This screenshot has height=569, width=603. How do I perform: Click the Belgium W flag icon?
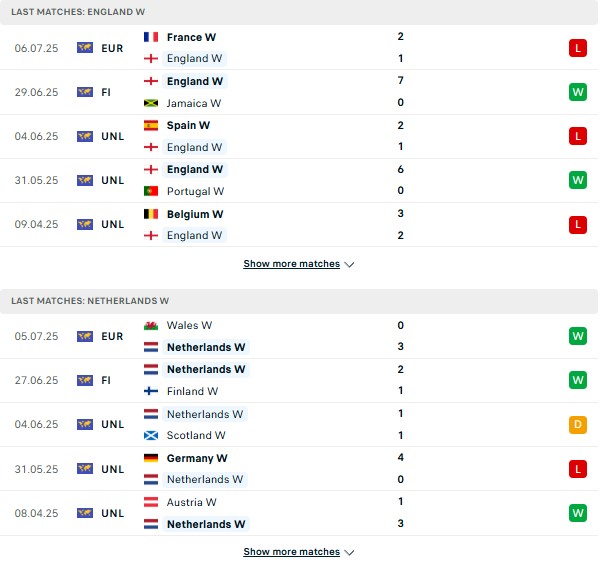[x=151, y=214]
